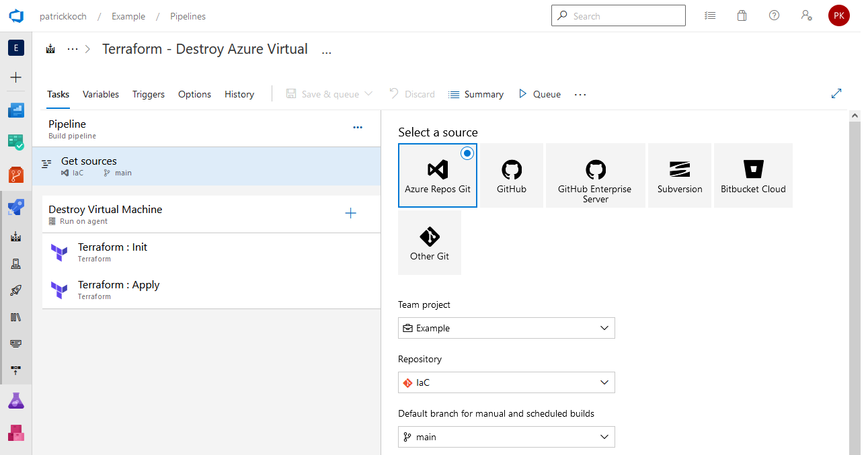The image size is (868, 455).
Task: Switch to the Triggers tab
Action: (149, 94)
